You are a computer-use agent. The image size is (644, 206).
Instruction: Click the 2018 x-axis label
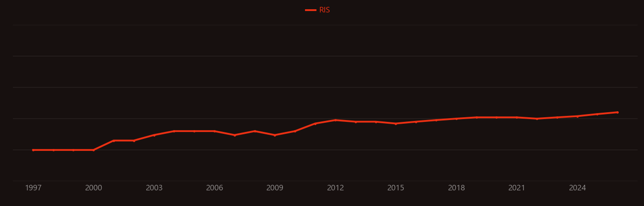[456, 188]
